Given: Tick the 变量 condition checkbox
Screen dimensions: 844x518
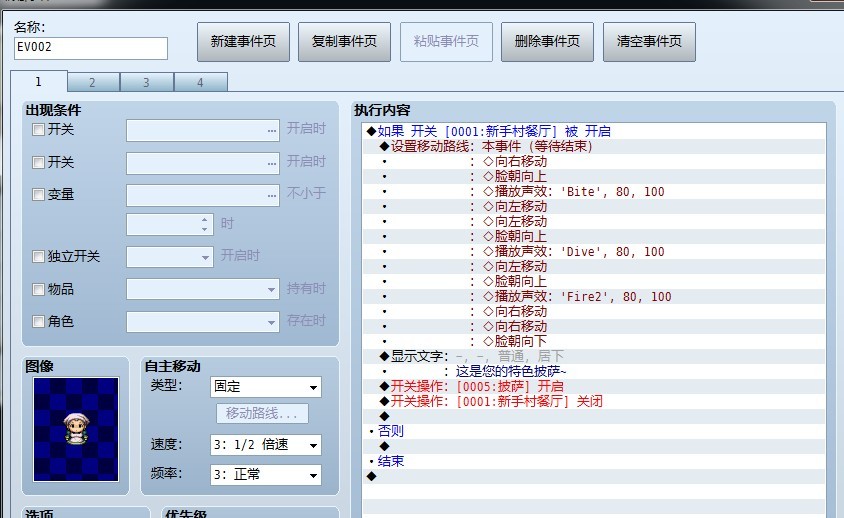Looking at the screenshot, I should coord(38,194).
